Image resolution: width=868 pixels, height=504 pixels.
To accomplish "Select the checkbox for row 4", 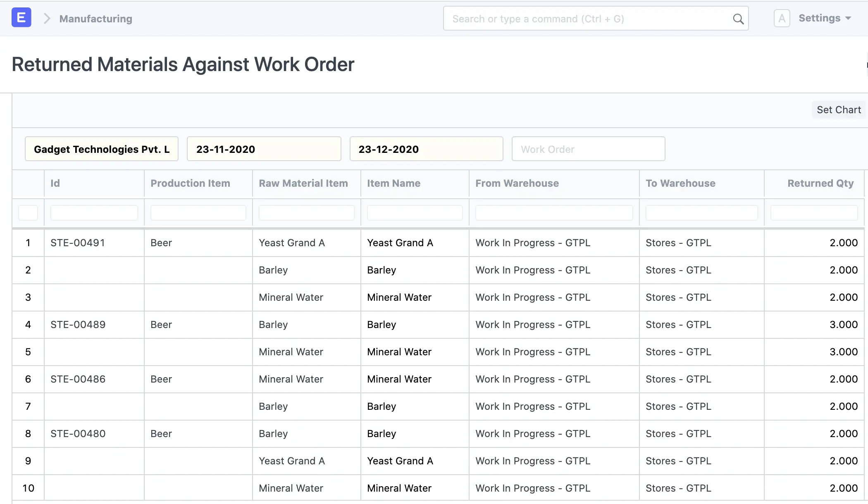I will point(28,324).
